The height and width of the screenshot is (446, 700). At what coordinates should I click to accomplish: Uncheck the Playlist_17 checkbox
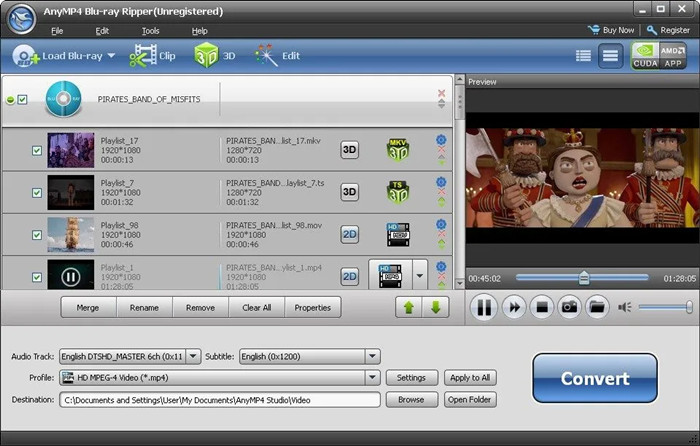(37, 150)
